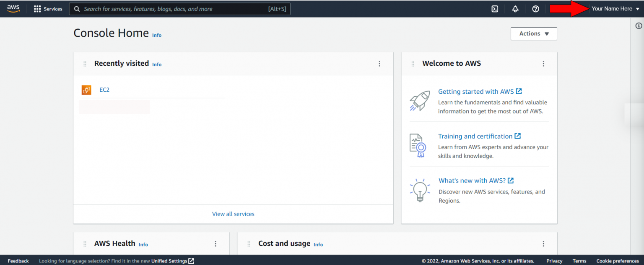Open the CloudShell terminal icon
Image resolution: width=644 pixels, height=265 pixels.
494,8
